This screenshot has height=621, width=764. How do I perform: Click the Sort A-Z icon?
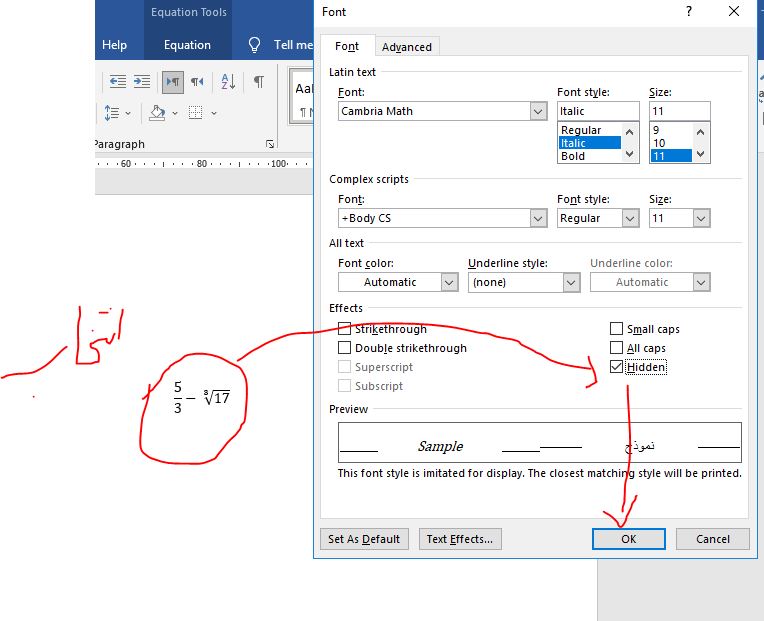tap(227, 82)
